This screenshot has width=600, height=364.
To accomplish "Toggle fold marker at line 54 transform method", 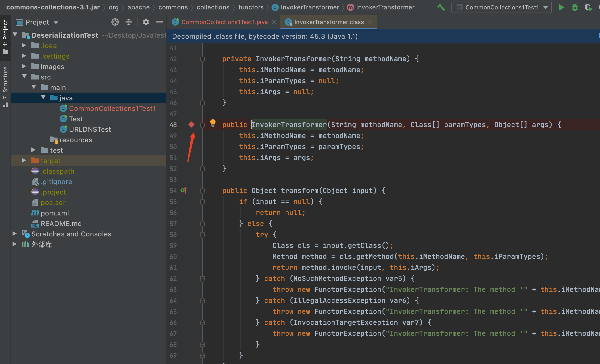I will [202, 191].
